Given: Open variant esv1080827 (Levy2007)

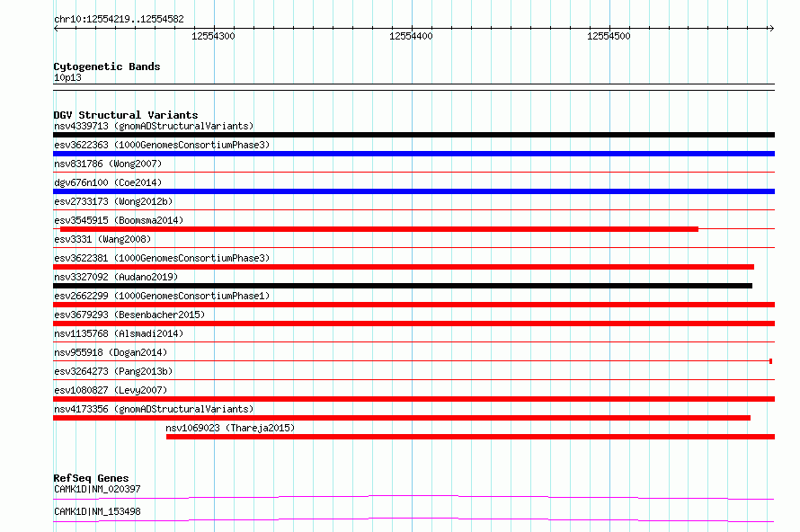Looking at the screenshot, I should 111,390.
